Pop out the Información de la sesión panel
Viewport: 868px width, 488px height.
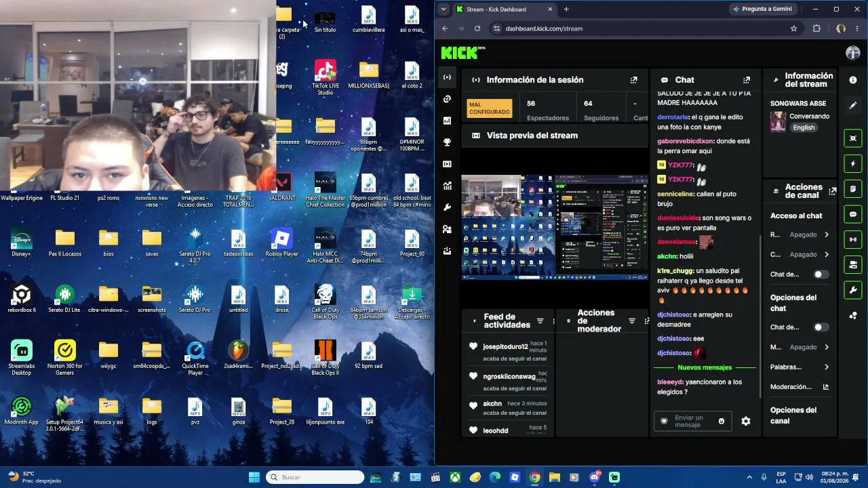pyautogui.click(x=633, y=80)
